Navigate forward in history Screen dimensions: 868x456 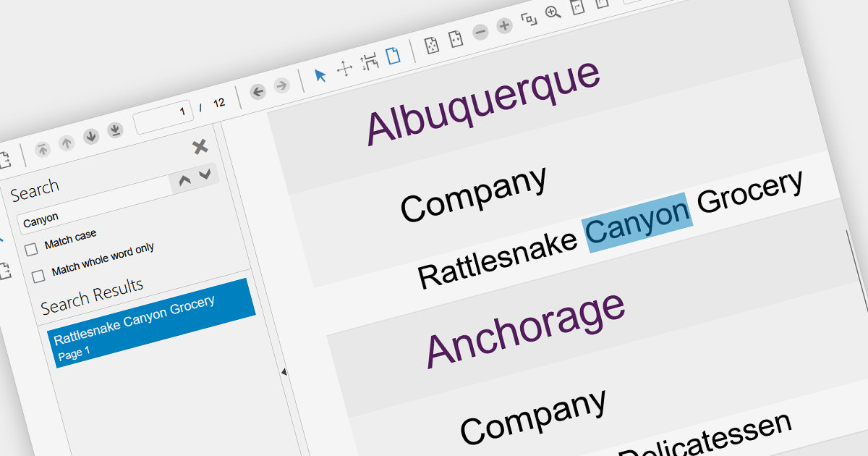click(x=281, y=86)
